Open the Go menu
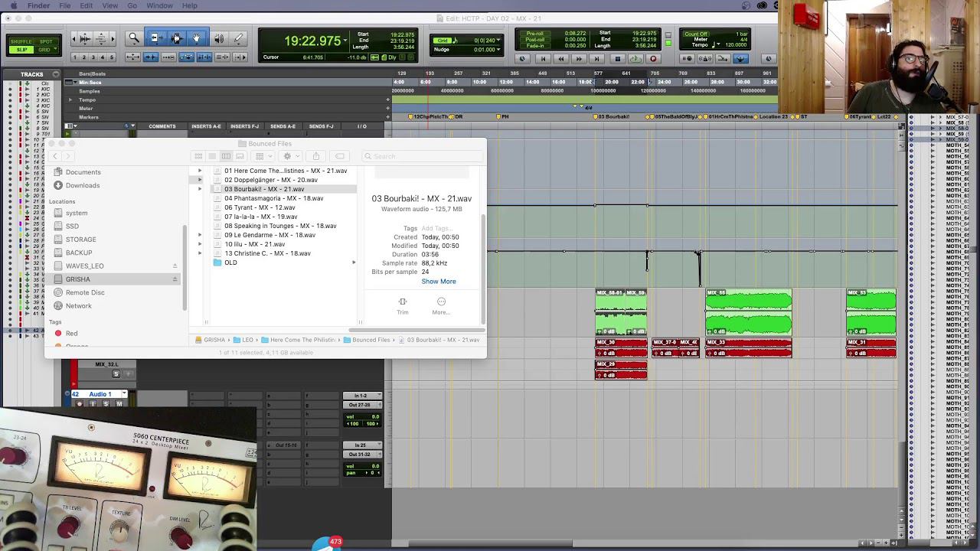The width and height of the screenshot is (980, 551). coord(132,5)
